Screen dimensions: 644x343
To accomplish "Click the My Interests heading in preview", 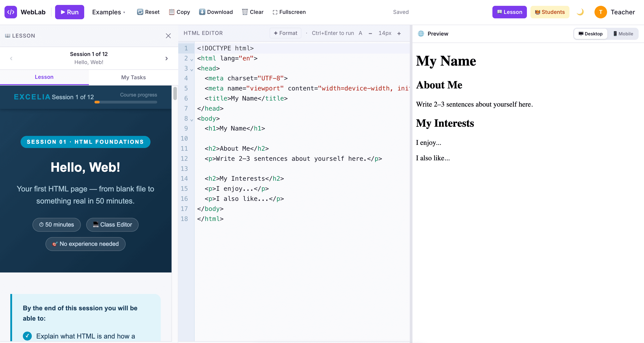I will pyautogui.click(x=445, y=123).
